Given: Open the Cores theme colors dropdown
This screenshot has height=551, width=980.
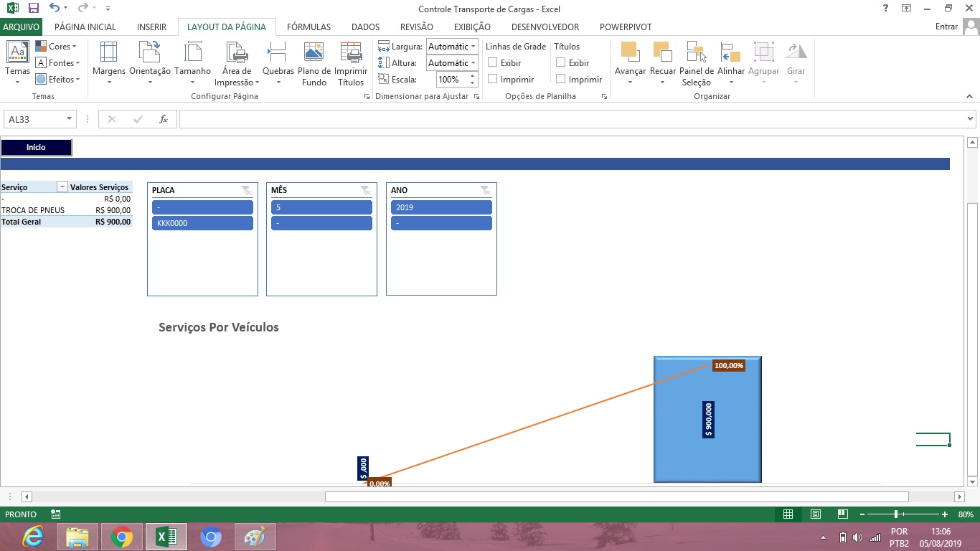Looking at the screenshot, I should [x=57, y=47].
